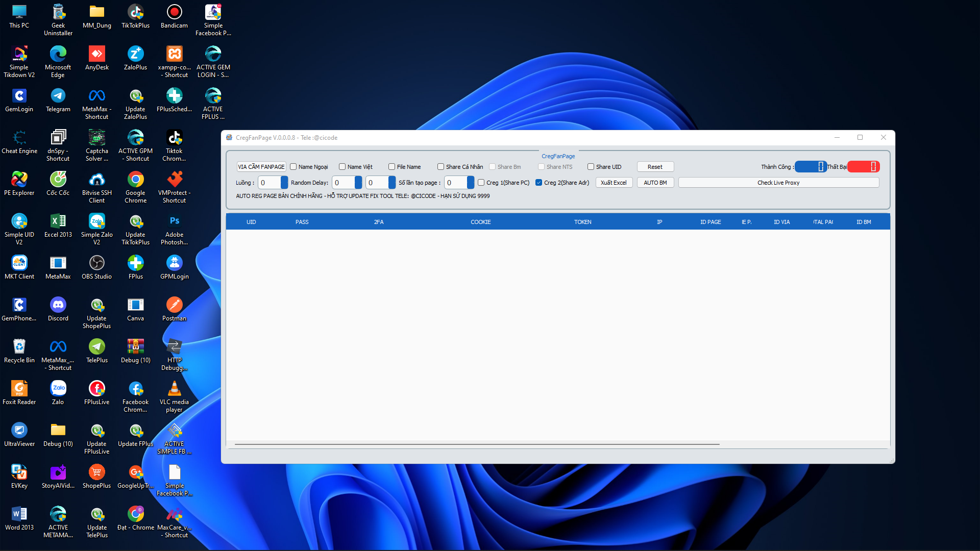The image size is (980, 551).
Task: Tick the File Name checkbox
Action: click(392, 167)
